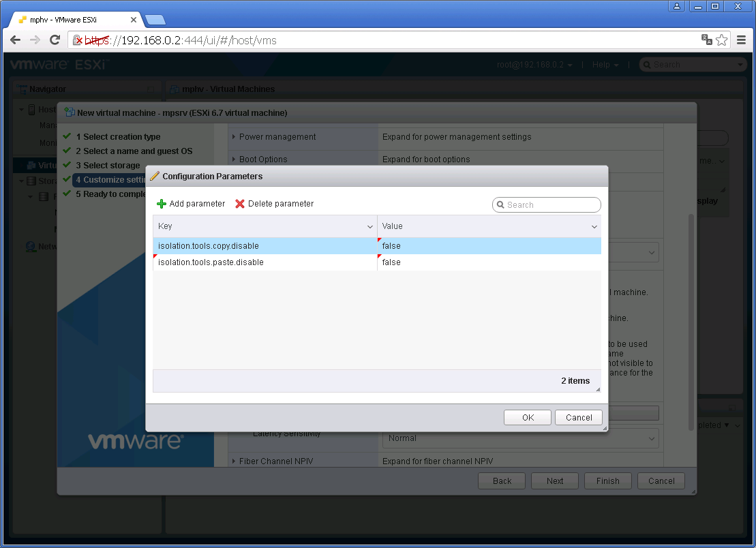
Task: Click the Networking icon in Navigator
Action: [31, 247]
